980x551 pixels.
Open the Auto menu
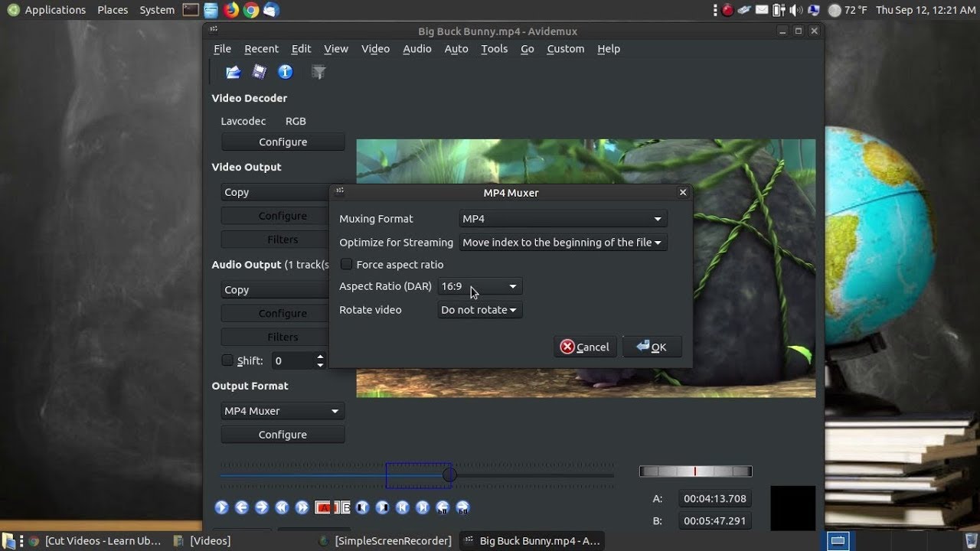click(456, 48)
